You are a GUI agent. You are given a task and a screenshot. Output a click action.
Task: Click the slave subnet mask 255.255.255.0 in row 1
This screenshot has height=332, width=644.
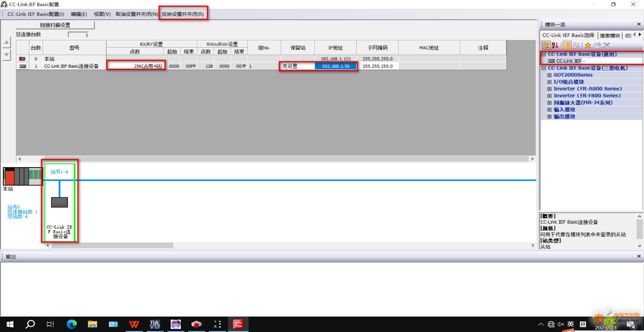coord(378,66)
